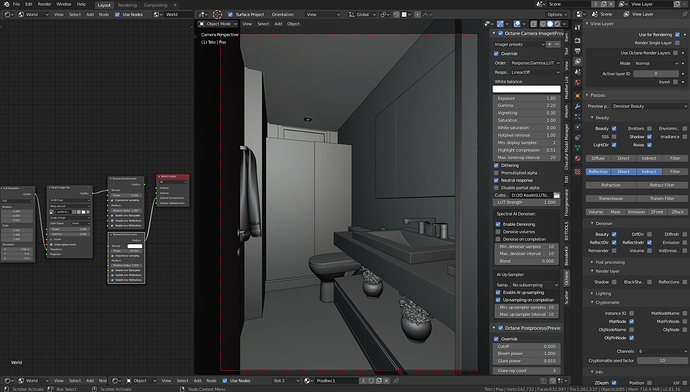Screen dimensions: 690x392
Task: Expand the Lighting section
Action: pyautogui.click(x=603, y=293)
